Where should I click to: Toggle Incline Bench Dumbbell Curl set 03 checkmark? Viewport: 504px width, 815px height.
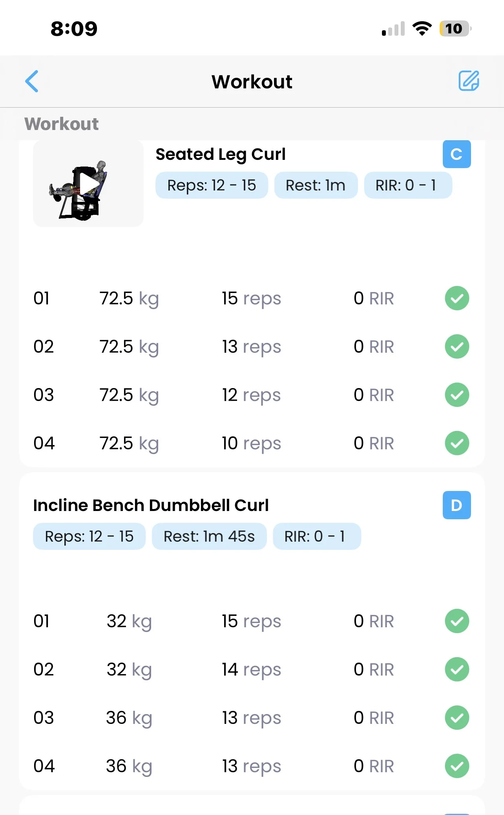click(x=457, y=718)
